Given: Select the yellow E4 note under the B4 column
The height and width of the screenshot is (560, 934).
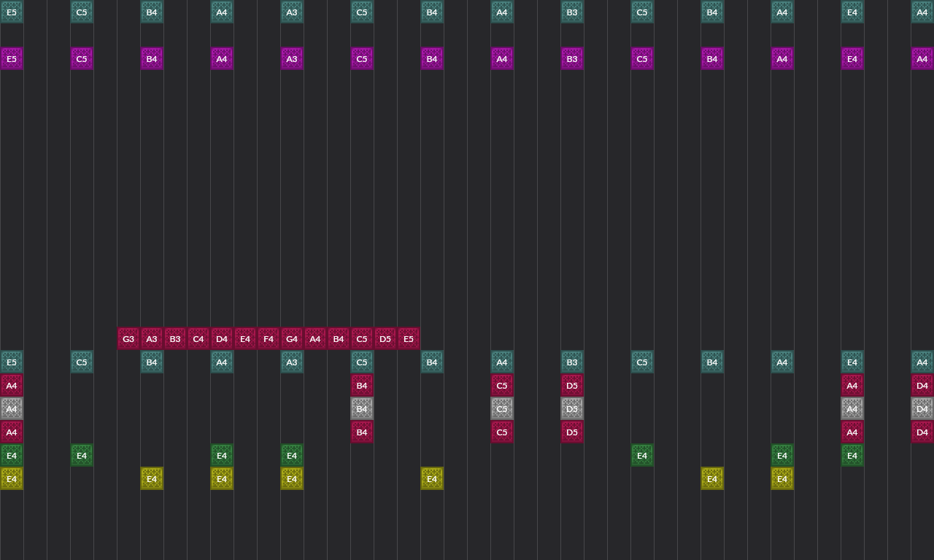Looking at the screenshot, I should [x=152, y=479].
